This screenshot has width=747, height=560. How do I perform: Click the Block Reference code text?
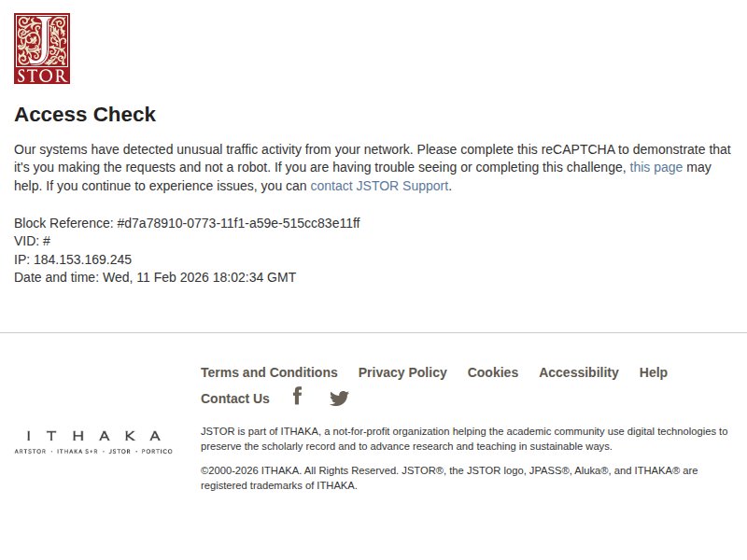click(x=238, y=223)
